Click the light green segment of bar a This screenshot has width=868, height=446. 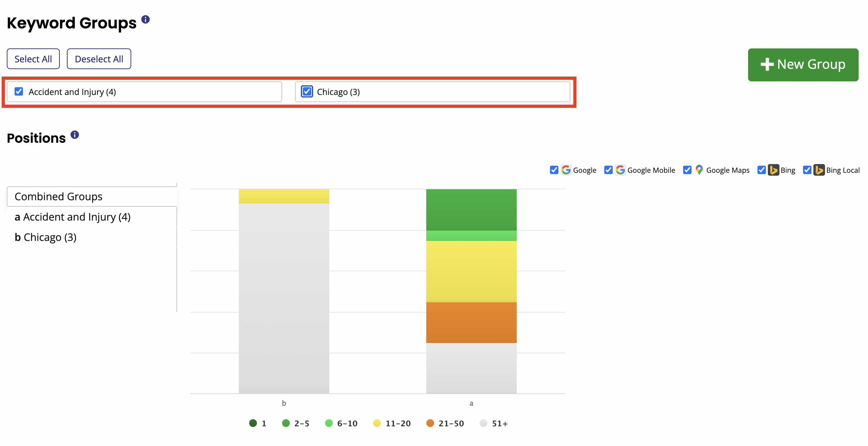471,235
